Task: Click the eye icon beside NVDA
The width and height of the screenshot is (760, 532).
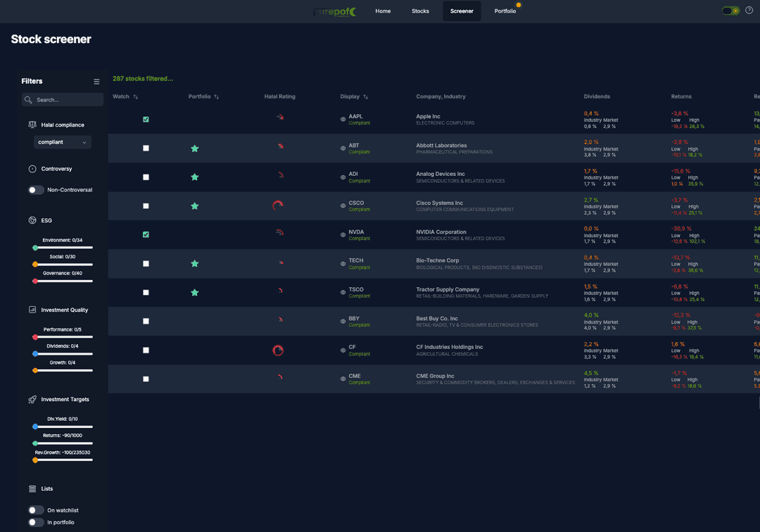Action: coord(343,235)
